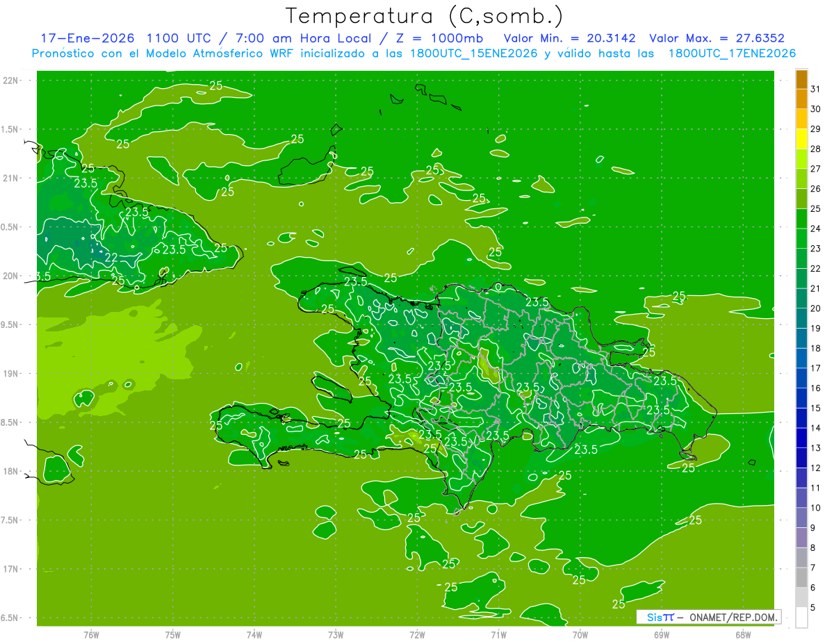This screenshot has width=834, height=644.
Task: Click the "21N" latitude axis label
Action: pos(10,179)
